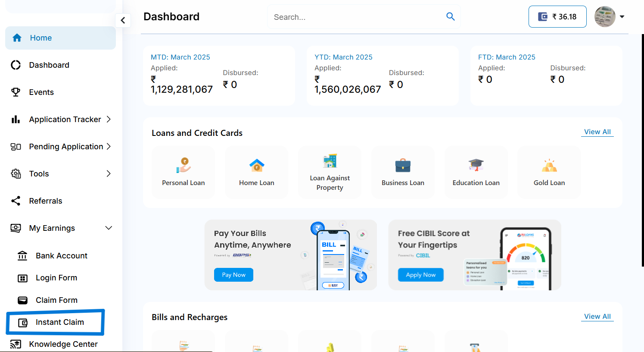Expand the Application Tracker submenu
Image resolution: width=644 pixels, height=352 pixels.
coord(109,119)
